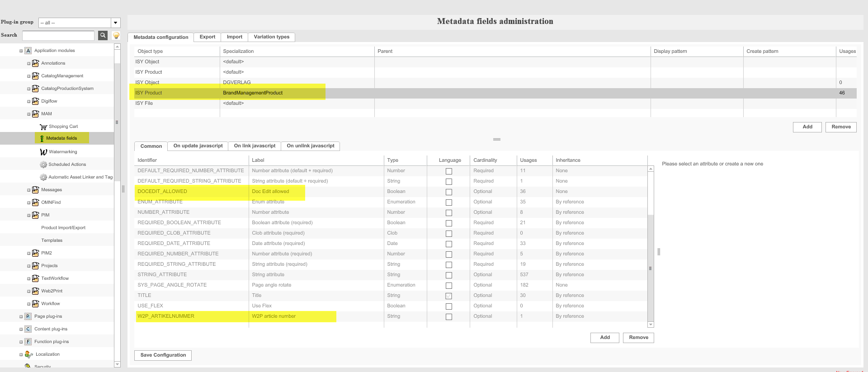Click the Page plug-ins P icon

(28, 316)
